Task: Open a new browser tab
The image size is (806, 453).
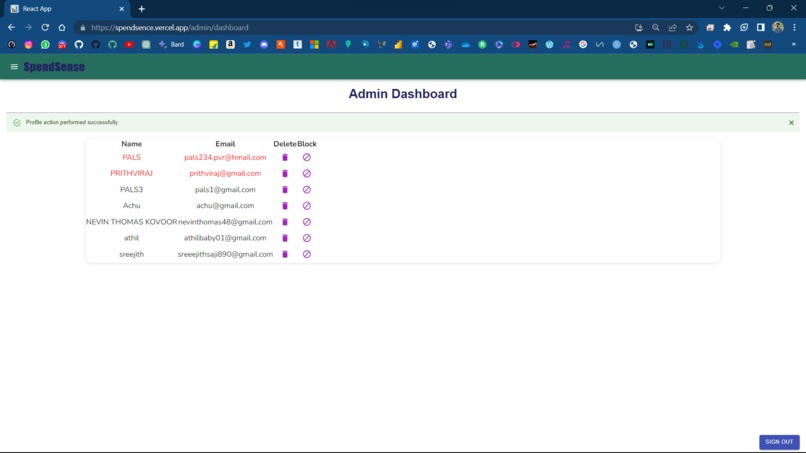Action: click(141, 9)
